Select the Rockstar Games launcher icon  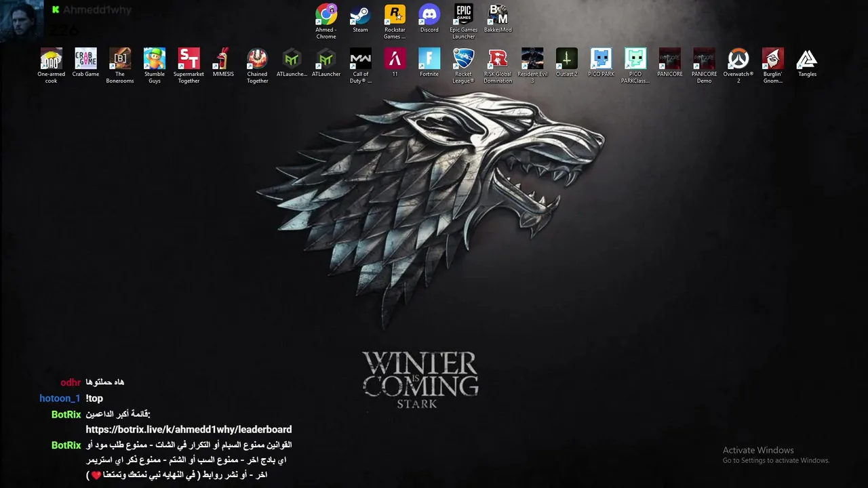point(395,22)
